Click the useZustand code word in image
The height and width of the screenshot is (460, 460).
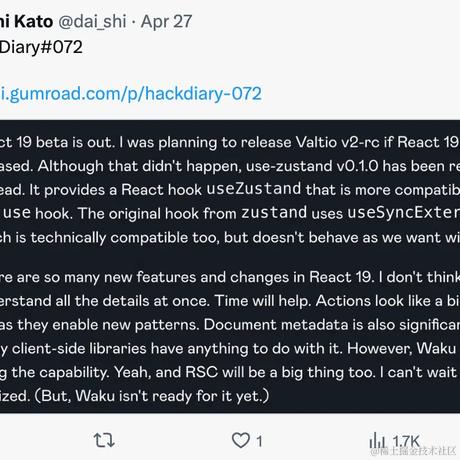click(254, 188)
